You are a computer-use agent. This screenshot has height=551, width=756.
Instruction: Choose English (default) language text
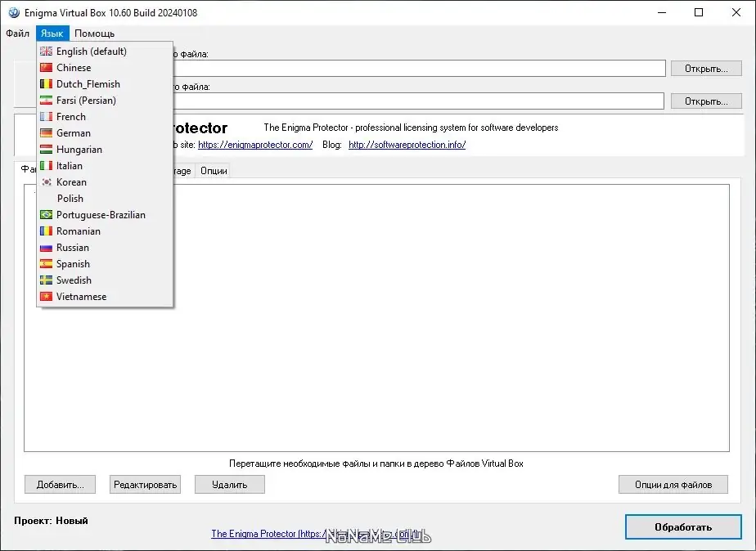pyautogui.click(x=91, y=51)
